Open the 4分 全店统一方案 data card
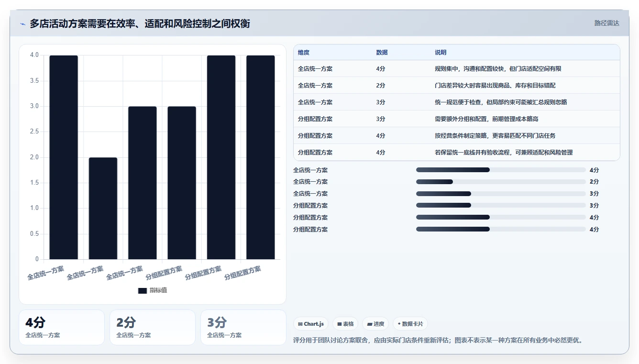Screen dimensions: 639x364 (x=62, y=327)
